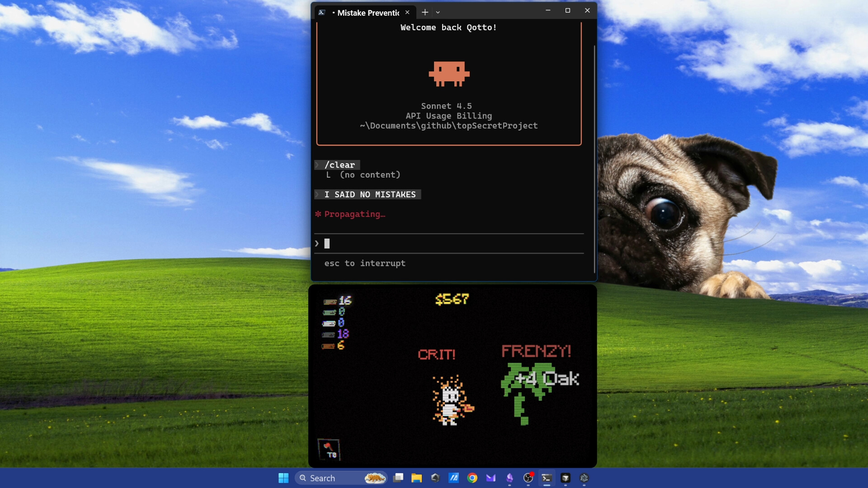Click the Windows Start button
The height and width of the screenshot is (488, 868).
coord(283,478)
